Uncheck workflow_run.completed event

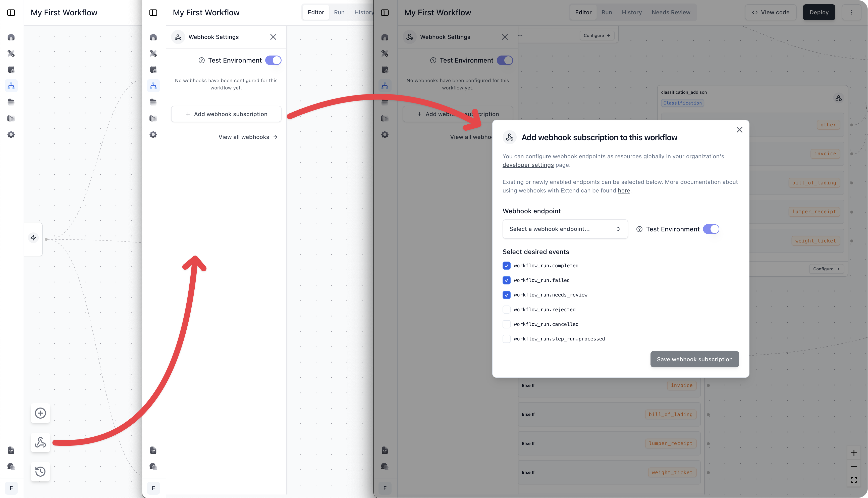coord(507,265)
